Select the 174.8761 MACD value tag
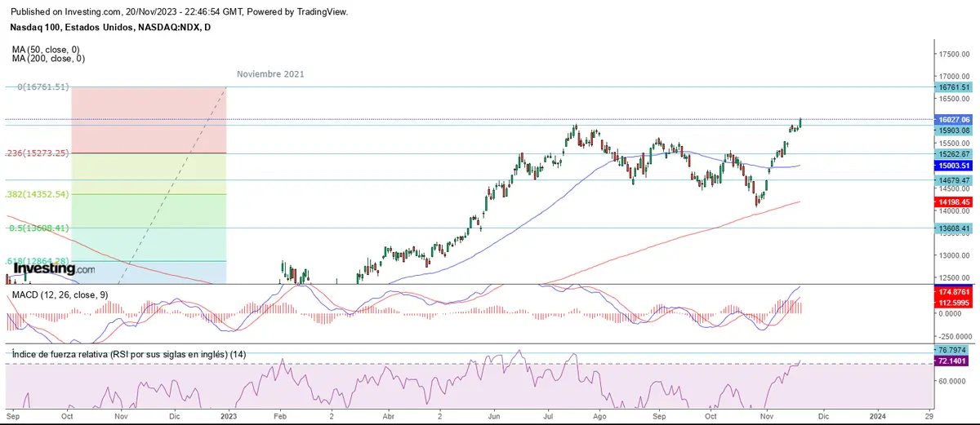The width and height of the screenshot is (980, 425). (x=954, y=290)
